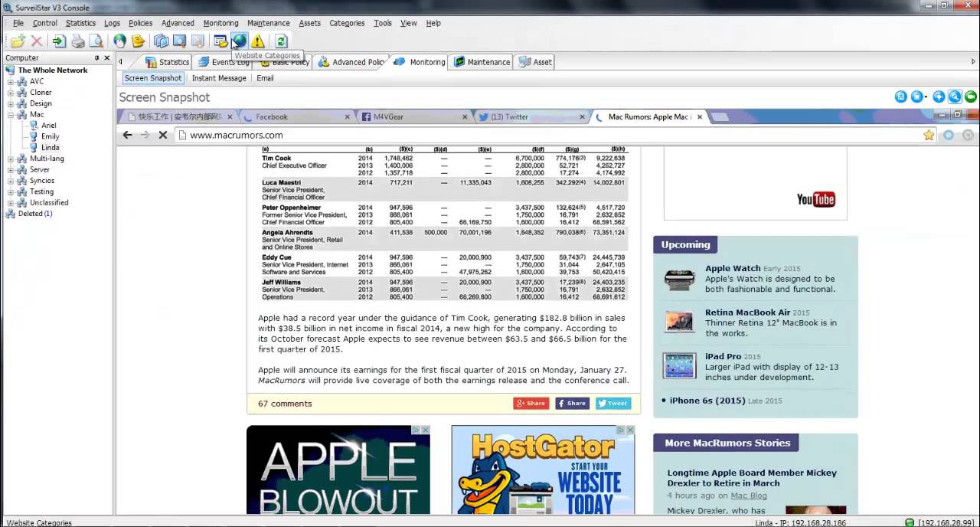Click the green video camera record icon
This screenshot has width=980, height=527.
click(x=971, y=97)
